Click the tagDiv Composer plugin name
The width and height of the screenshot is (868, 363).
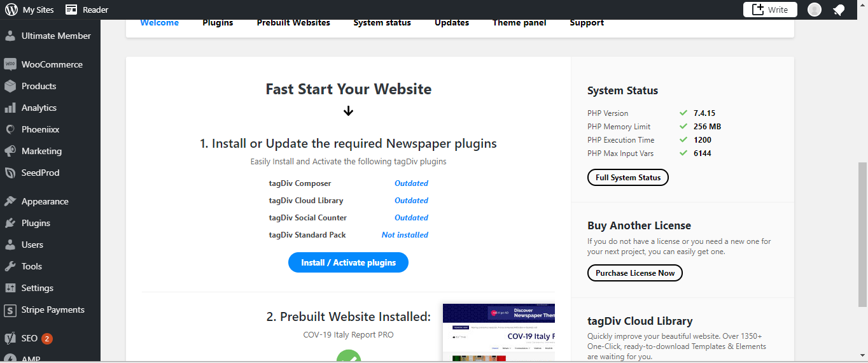click(300, 183)
